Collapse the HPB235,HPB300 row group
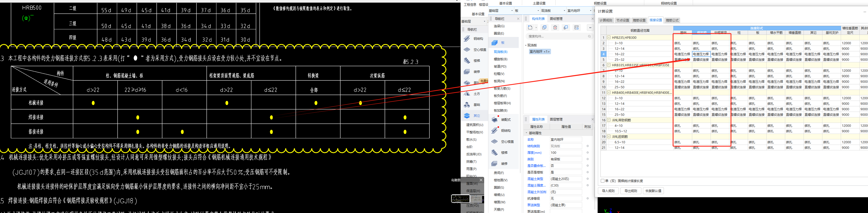The width and height of the screenshot is (868, 213). [609, 38]
